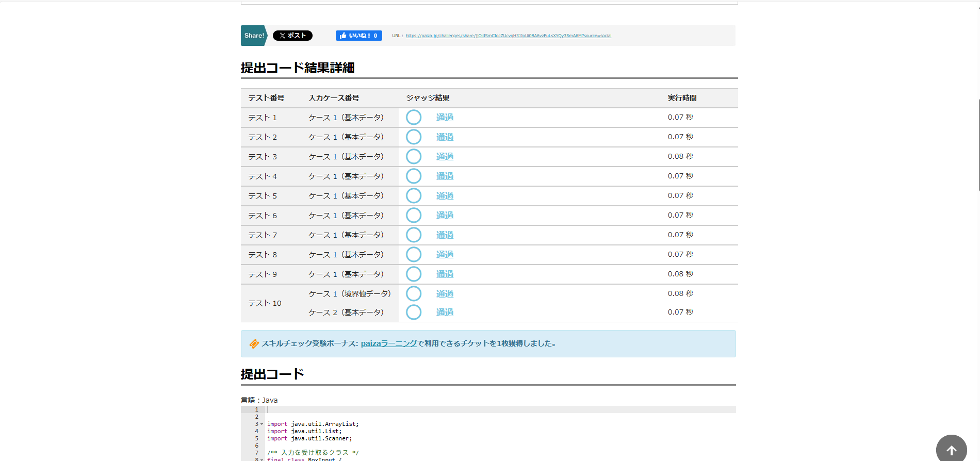Click the scroll-to-top arrow button
The image size is (980, 461).
pyautogui.click(x=951, y=450)
